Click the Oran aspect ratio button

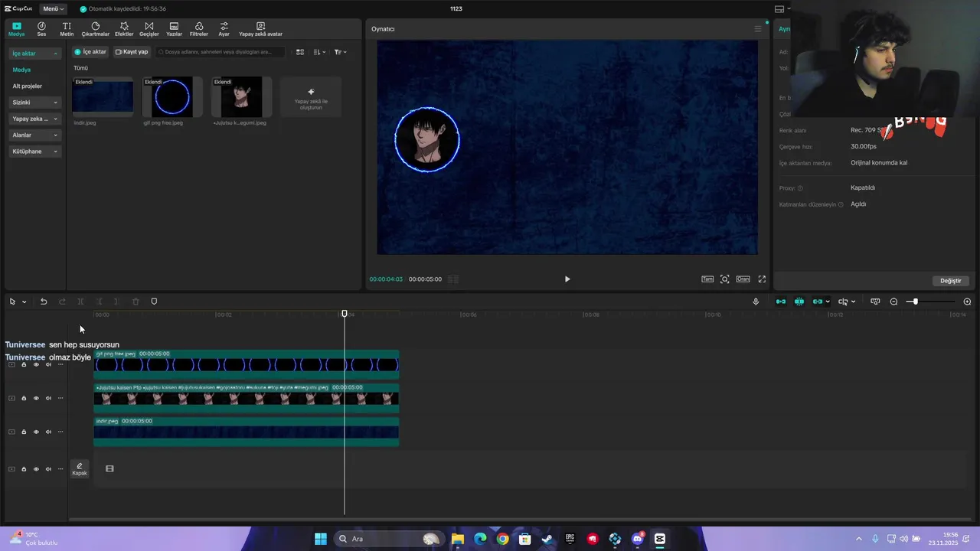tap(743, 279)
